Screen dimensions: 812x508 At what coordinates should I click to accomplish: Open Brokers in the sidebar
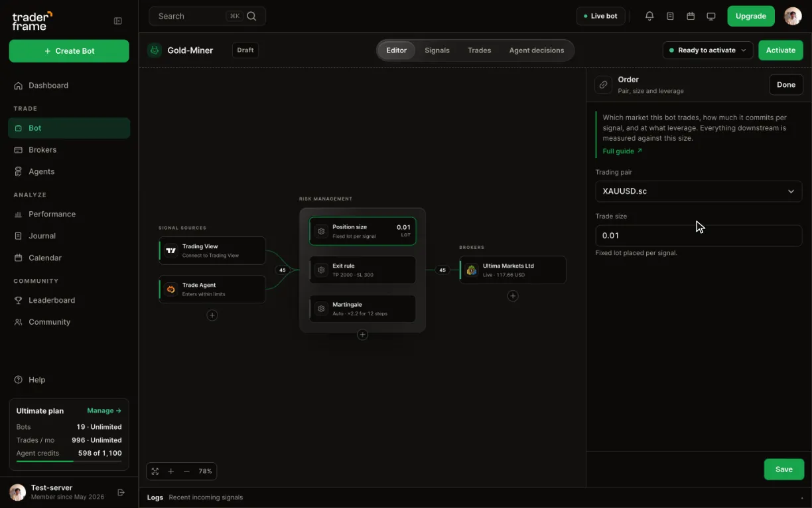69,150
